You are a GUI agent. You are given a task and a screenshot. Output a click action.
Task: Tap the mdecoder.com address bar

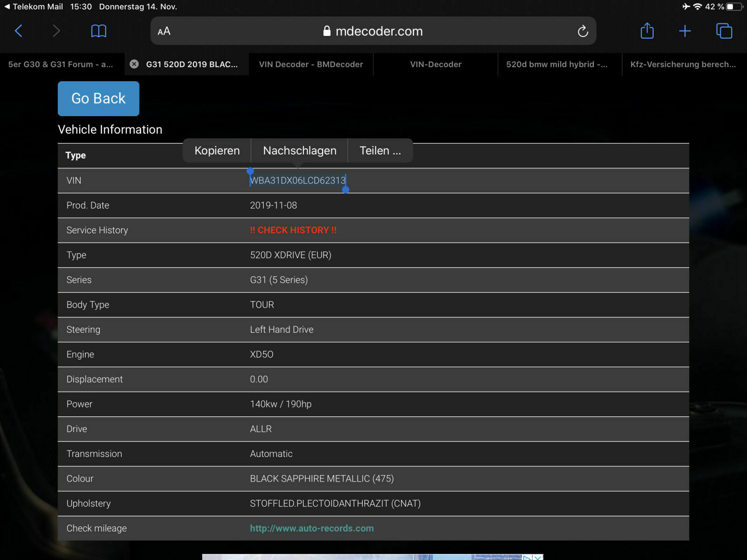(373, 31)
